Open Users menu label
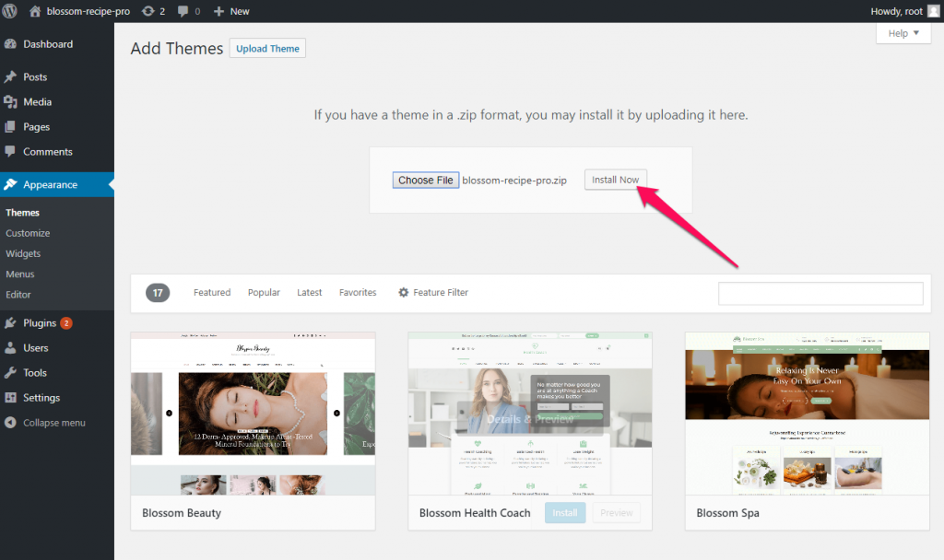Image resolution: width=944 pixels, height=560 pixels. pos(36,347)
